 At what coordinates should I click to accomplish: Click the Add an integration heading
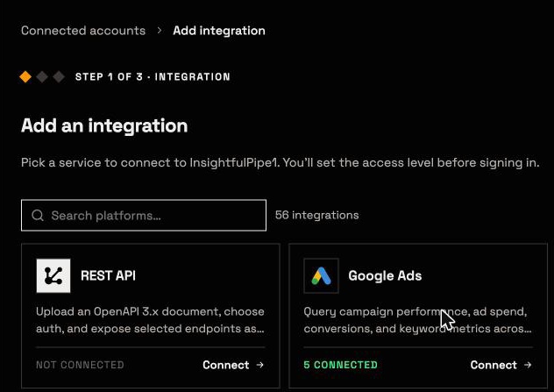coord(104,125)
